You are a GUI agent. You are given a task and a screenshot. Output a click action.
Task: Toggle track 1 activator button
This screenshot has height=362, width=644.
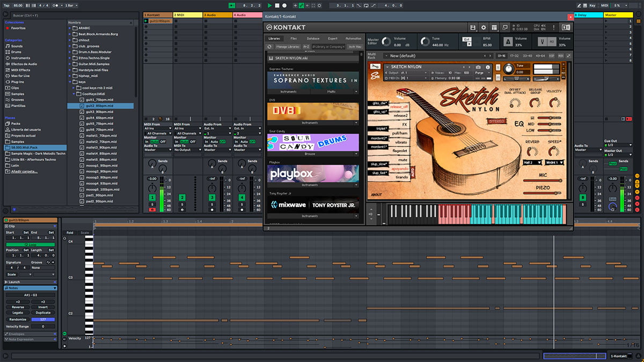point(152,198)
